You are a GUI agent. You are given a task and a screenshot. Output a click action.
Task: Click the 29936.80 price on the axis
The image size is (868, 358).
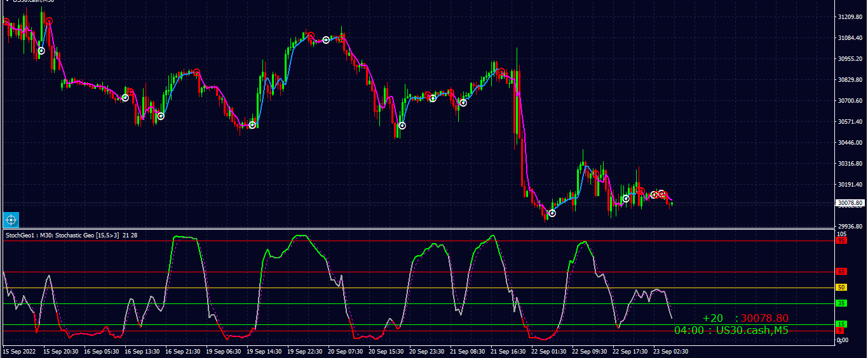(850, 226)
